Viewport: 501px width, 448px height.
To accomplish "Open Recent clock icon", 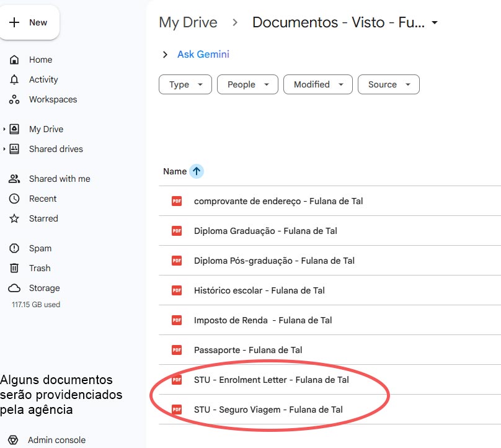I will point(14,199).
